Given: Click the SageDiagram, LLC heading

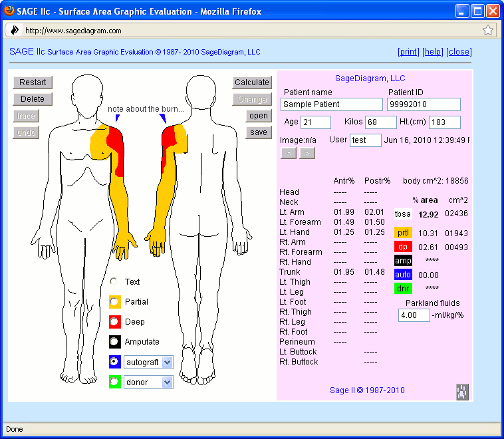Looking at the screenshot, I should pos(370,78).
